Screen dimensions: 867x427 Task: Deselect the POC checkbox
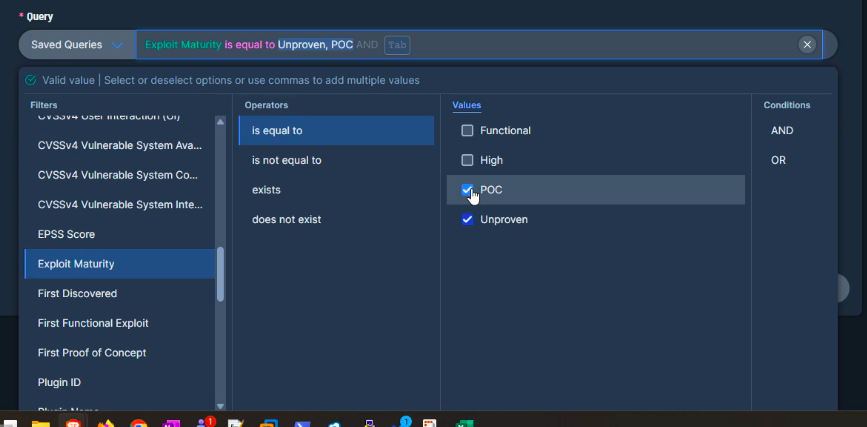[467, 190]
